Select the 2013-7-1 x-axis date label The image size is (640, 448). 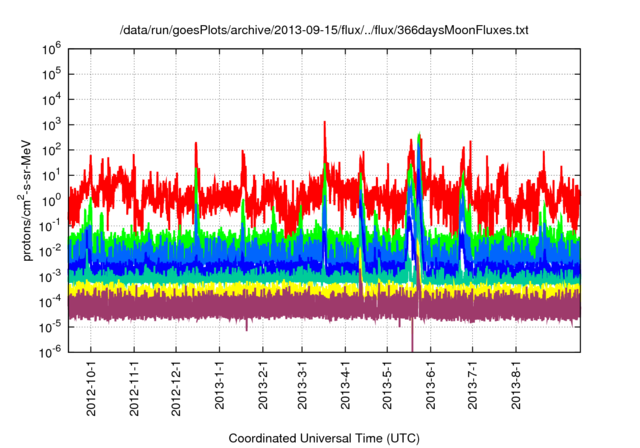click(x=472, y=385)
